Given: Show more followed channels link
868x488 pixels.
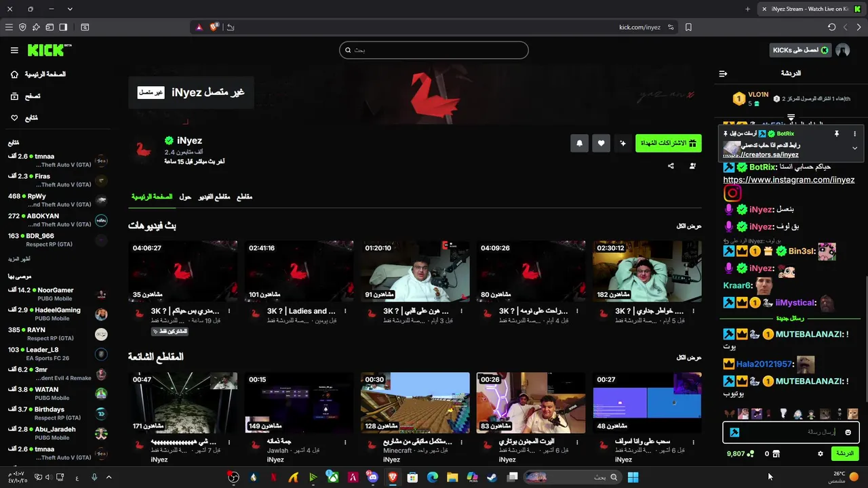Looking at the screenshot, I should tap(19, 259).
